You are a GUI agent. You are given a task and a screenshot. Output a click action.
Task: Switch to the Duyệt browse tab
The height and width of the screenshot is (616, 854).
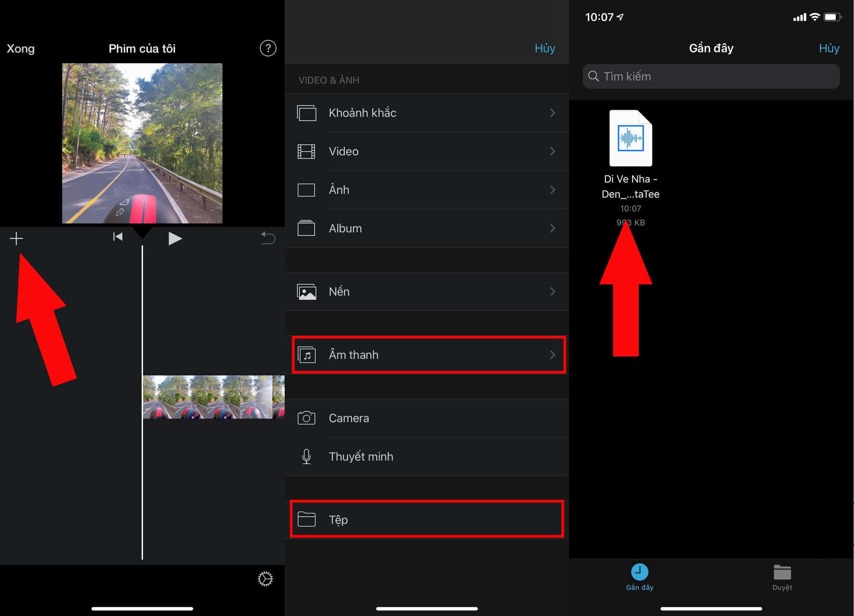pyautogui.click(x=782, y=577)
